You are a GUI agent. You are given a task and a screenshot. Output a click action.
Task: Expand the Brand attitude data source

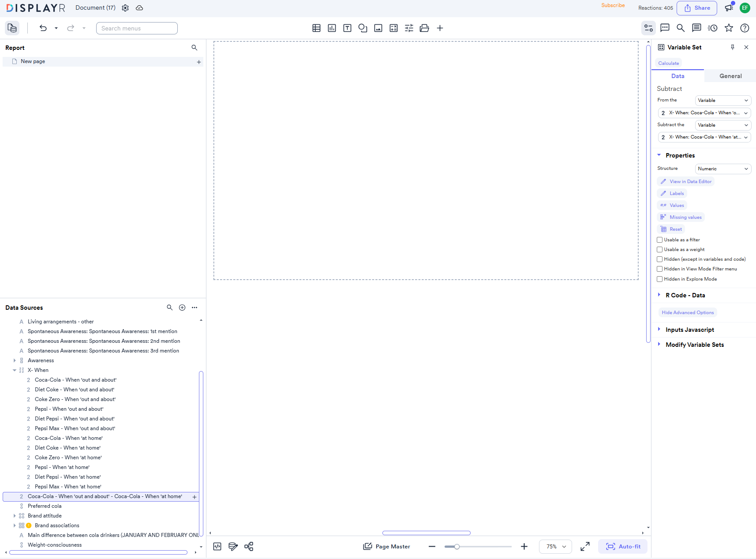point(15,515)
